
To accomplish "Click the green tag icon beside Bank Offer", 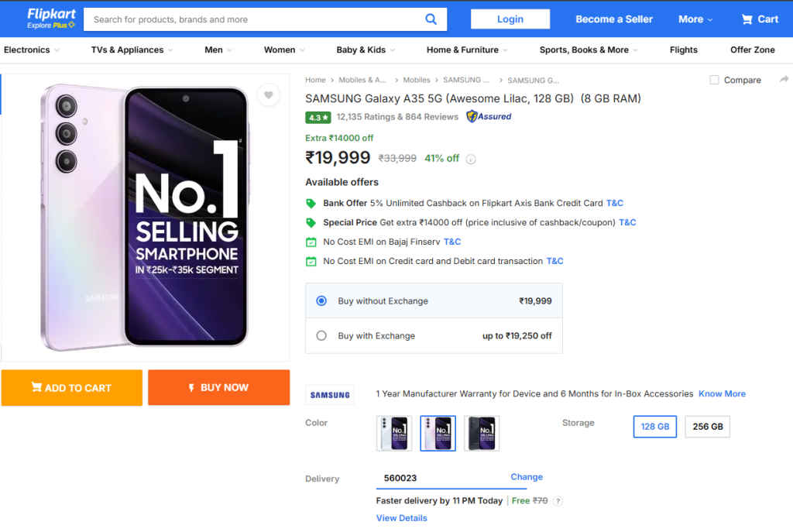I will (x=311, y=203).
